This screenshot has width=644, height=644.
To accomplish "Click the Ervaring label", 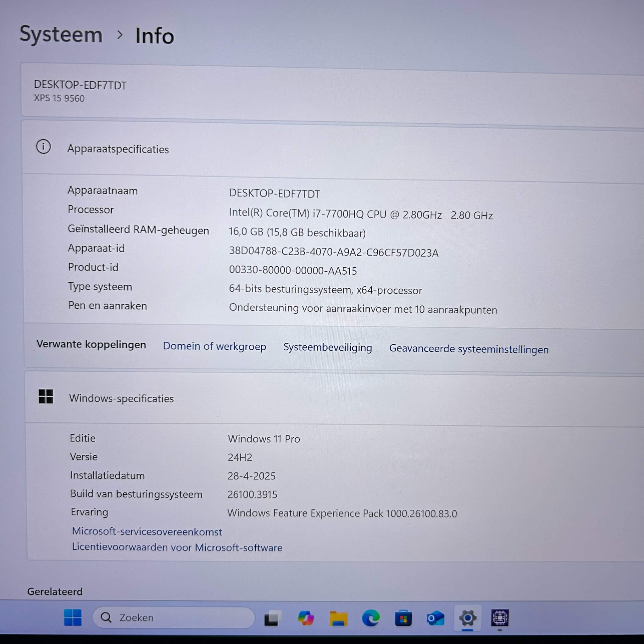I will (x=89, y=512).
